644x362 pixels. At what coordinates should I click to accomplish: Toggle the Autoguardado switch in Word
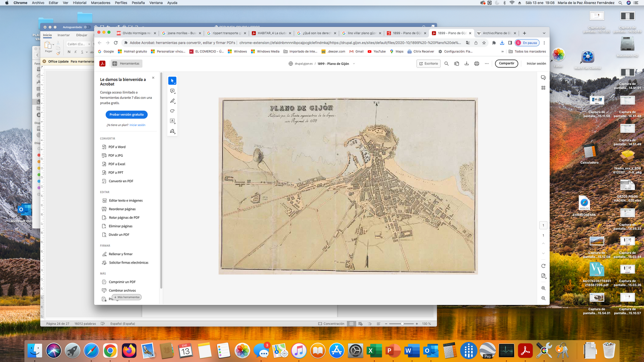tap(87, 27)
